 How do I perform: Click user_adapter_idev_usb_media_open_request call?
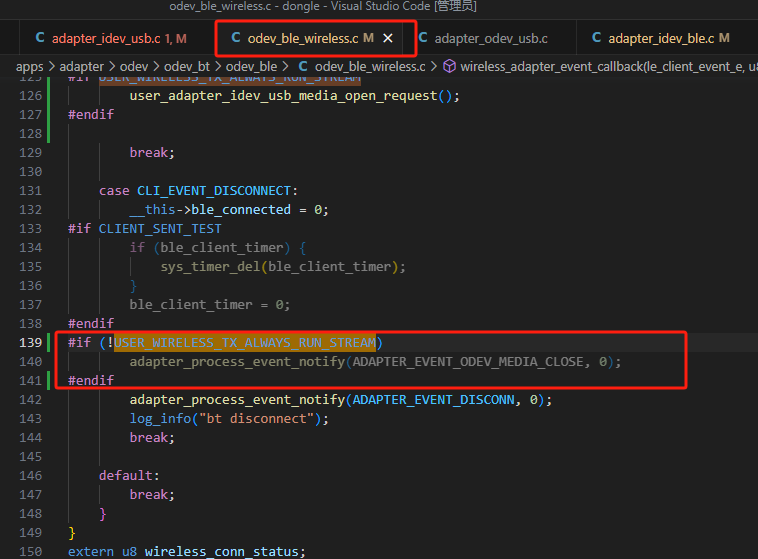[x=283, y=96]
